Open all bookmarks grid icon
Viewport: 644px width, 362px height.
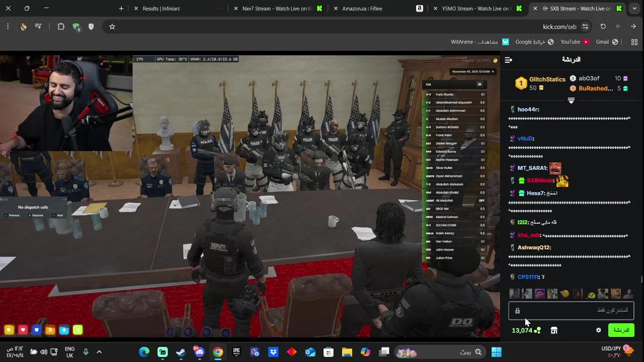634,42
